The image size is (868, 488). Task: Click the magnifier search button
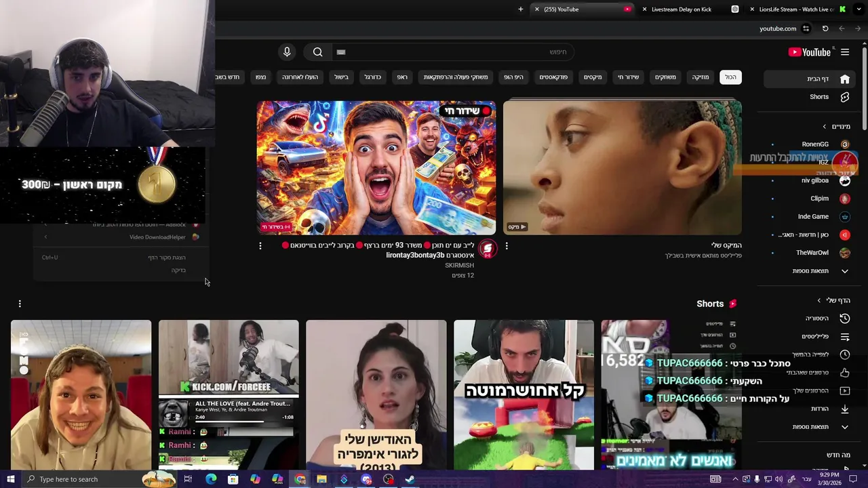[x=317, y=52]
